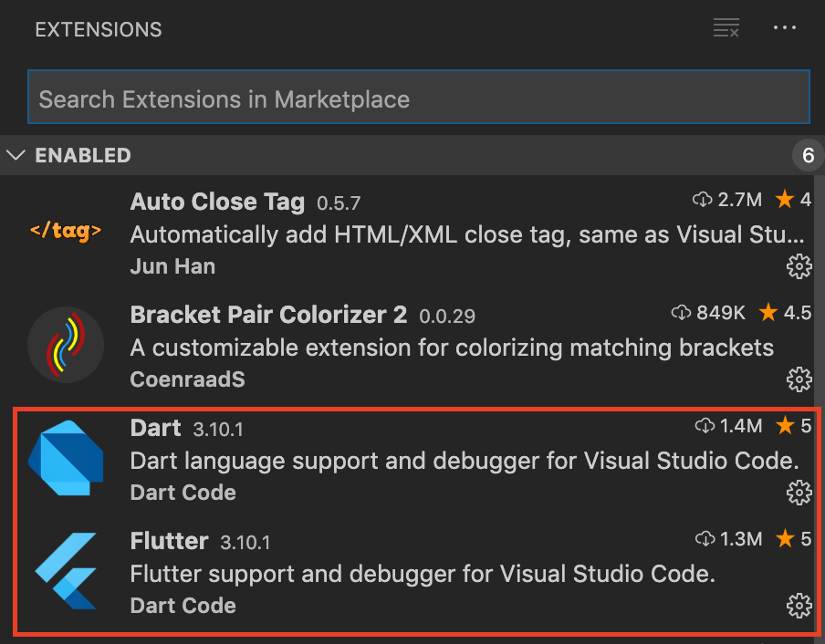
Task: Click the Jun Han publisher name
Action: click(172, 266)
